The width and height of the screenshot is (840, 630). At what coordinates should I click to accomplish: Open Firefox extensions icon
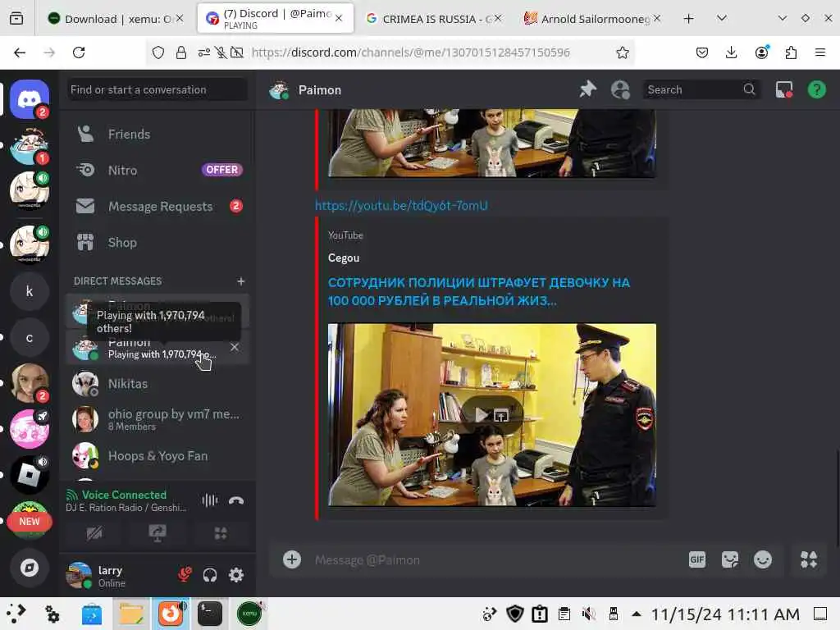[791, 52]
